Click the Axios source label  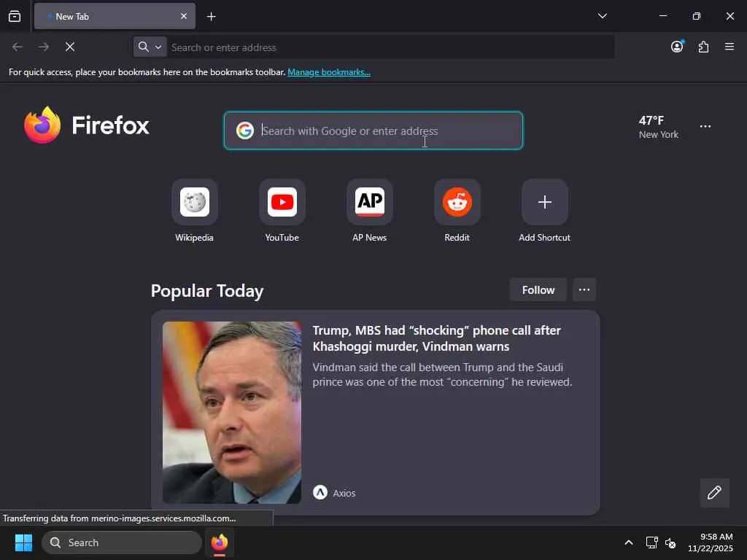pos(344,493)
